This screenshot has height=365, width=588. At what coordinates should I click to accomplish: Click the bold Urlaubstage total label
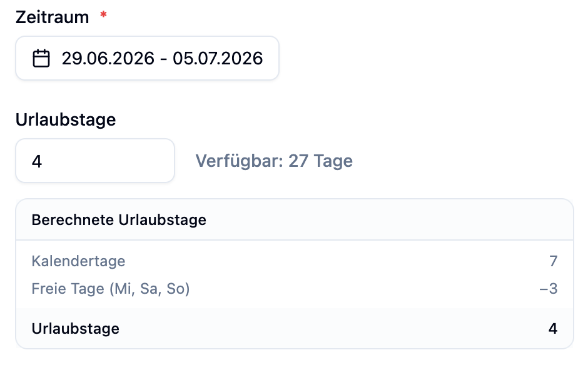click(x=75, y=328)
